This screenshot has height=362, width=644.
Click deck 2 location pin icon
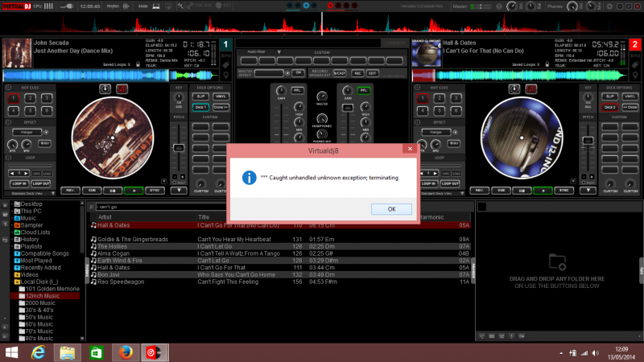(x=635, y=75)
